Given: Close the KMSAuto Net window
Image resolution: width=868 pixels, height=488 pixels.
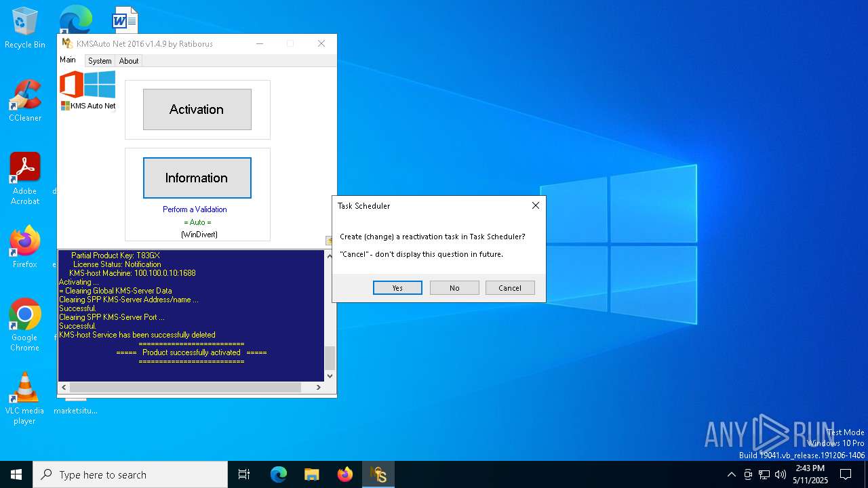Looking at the screenshot, I should click(321, 43).
